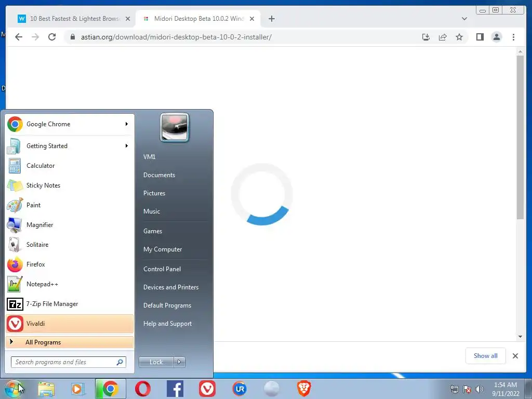
Task: Open Opera from the taskbar
Action: pyautogui.click(x=143, y=389)
